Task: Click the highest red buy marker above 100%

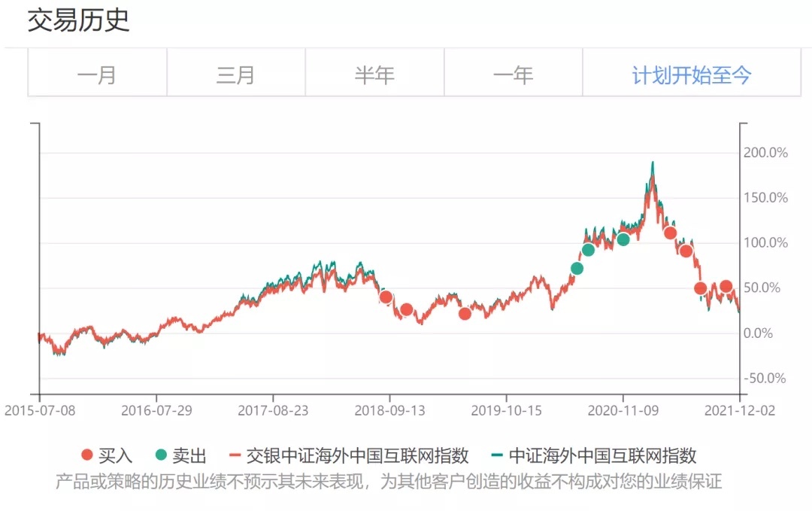Action: 670,233
